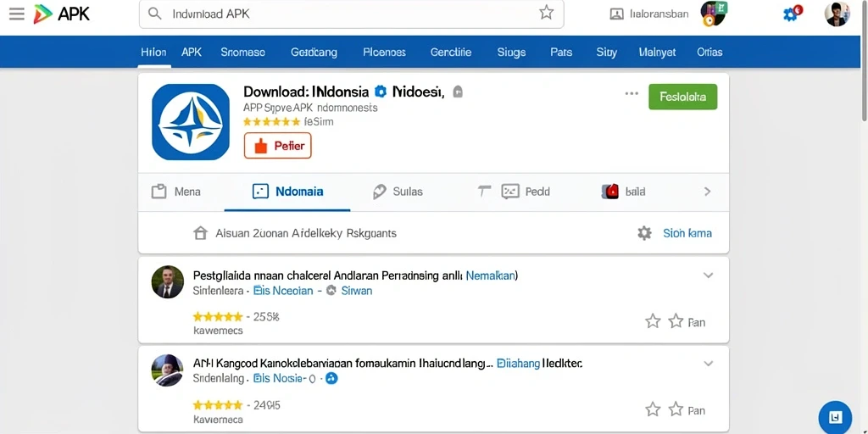Click the three-dot more options icon
Screen dimensions: 868x434
632,93
